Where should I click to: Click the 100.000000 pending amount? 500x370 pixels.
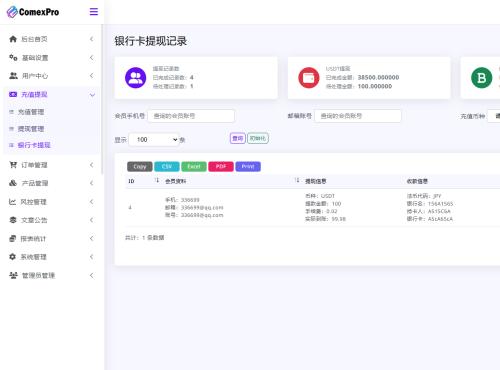click(375, 86)
